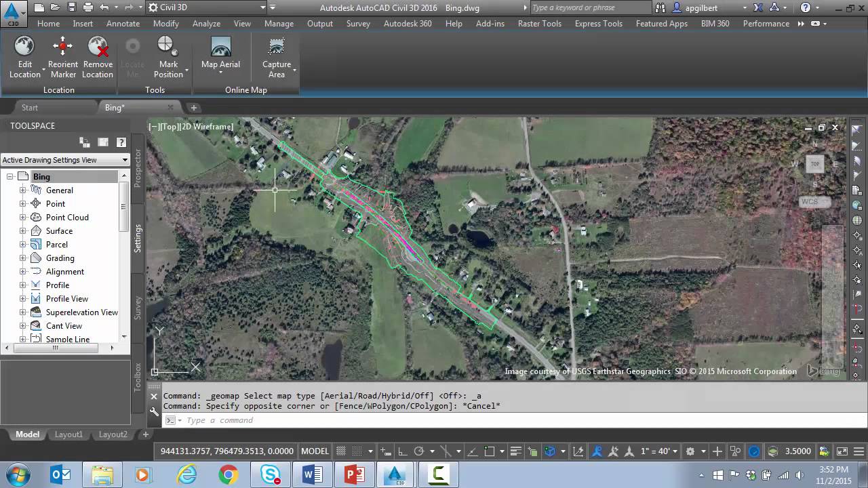Open the Annotate ribbon tab
The image size is (868, 488).
point(123,23)
